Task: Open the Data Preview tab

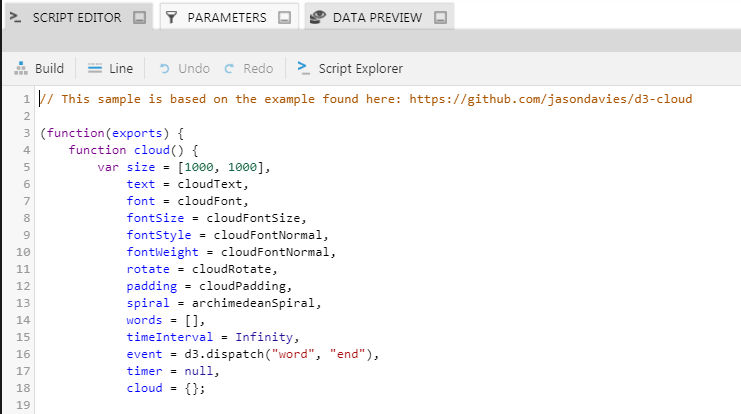Action: pos(376,18)
